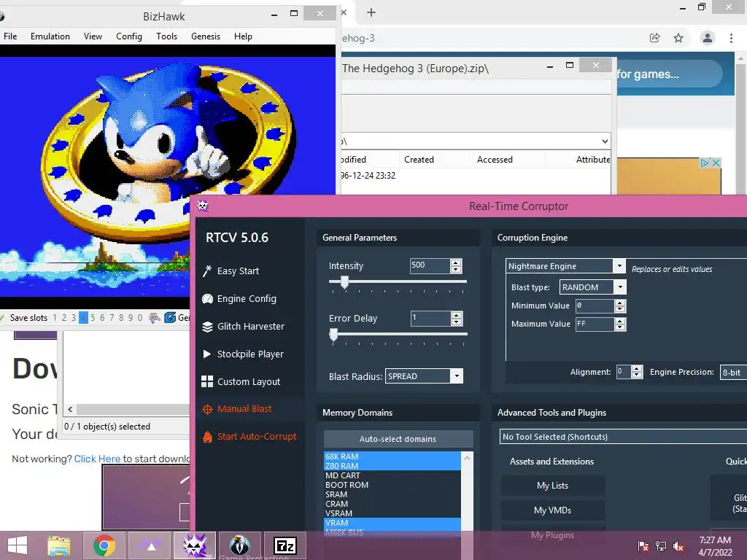Open the Engine Precision 8-bit dropdown
The height and width of the screenshot is (560, 747).
coord(733,373)
